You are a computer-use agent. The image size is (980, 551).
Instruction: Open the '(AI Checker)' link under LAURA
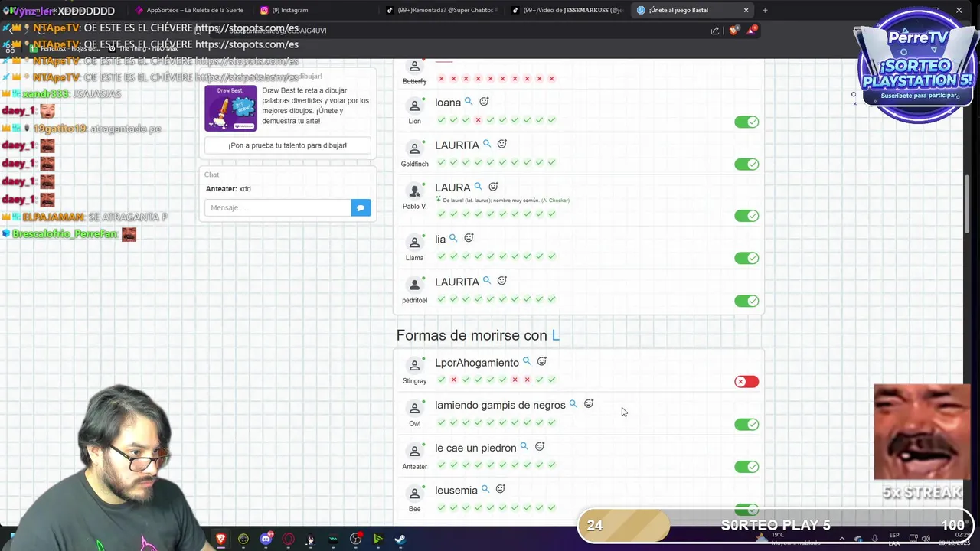click(555, 201)
